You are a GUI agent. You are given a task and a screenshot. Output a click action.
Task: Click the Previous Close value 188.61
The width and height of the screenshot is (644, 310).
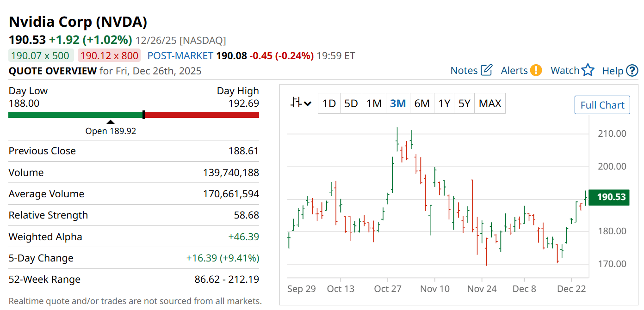244,151
